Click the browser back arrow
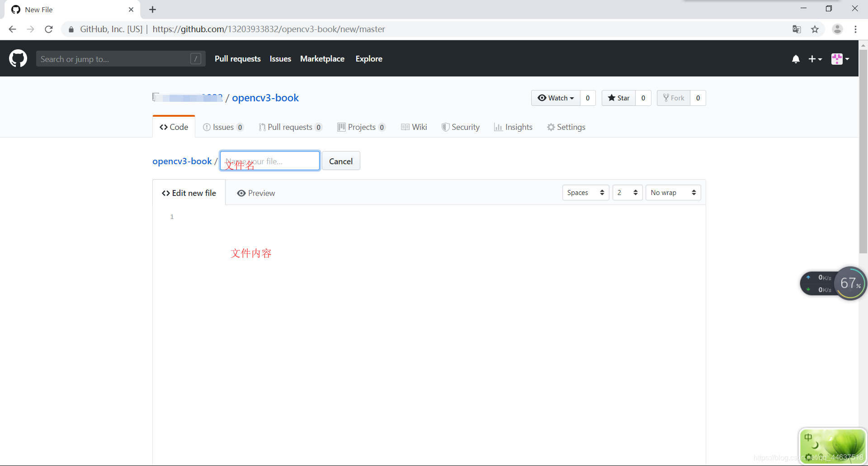 (12, 29)
